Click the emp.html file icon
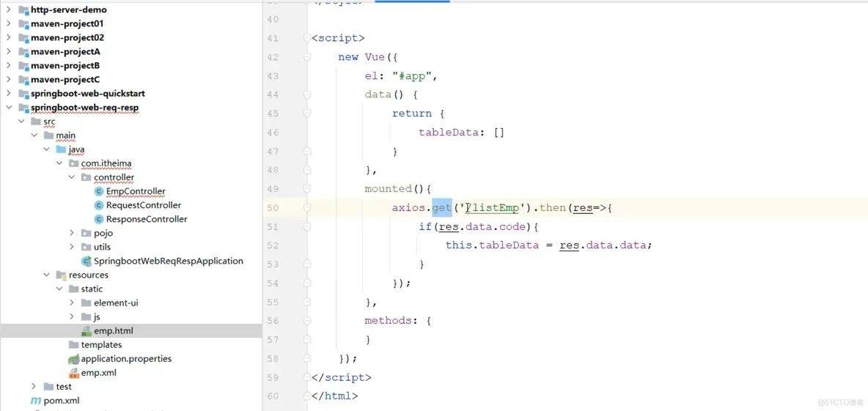The width and height of the screenshot is (868, 411). (87, 331)
